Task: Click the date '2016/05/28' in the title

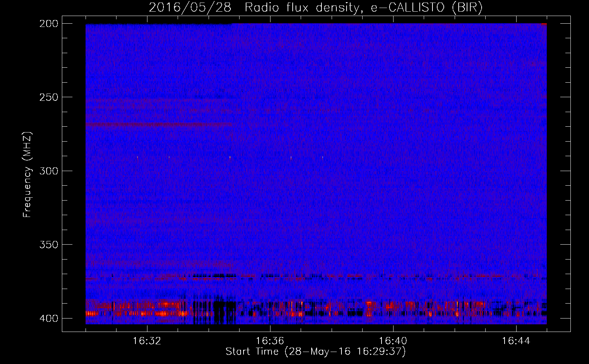Action: [x=190, y=7]
